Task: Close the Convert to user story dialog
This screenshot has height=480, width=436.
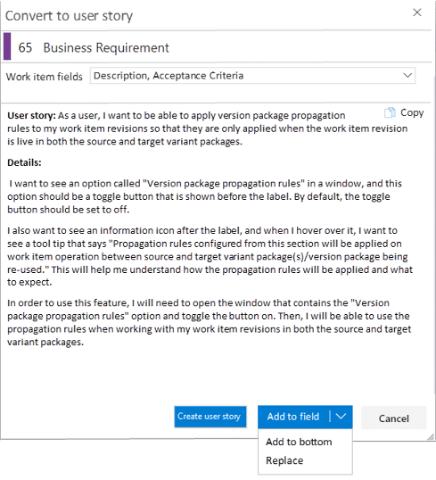Action: pos(417,13)
